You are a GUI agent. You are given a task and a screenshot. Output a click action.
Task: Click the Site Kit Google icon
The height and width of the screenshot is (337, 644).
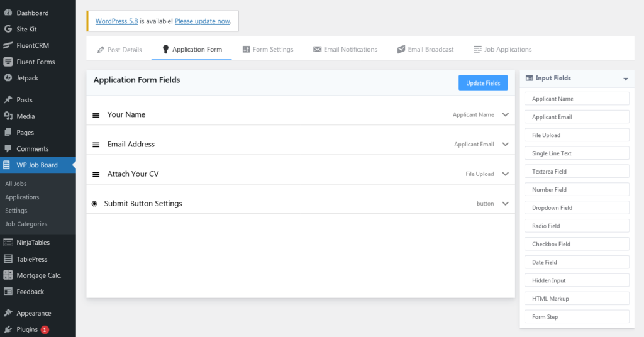pos(8,29)
